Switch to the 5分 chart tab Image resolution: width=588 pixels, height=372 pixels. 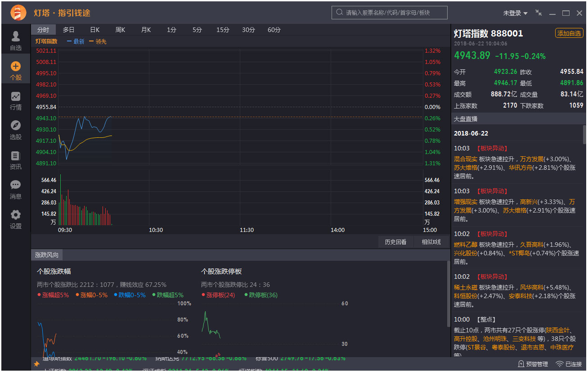pos(197,30)
